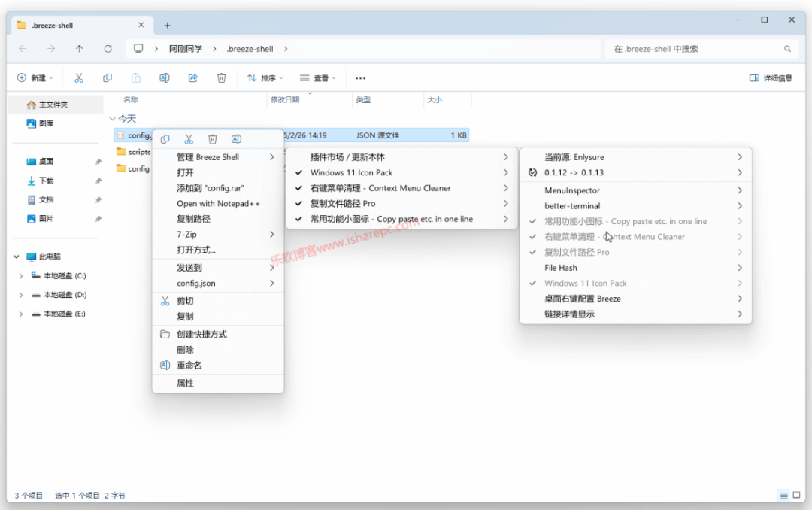Screen dimensions: 812x510
Task: Click the Copy icon in Explorer toolbar
Action: point(108,77)
